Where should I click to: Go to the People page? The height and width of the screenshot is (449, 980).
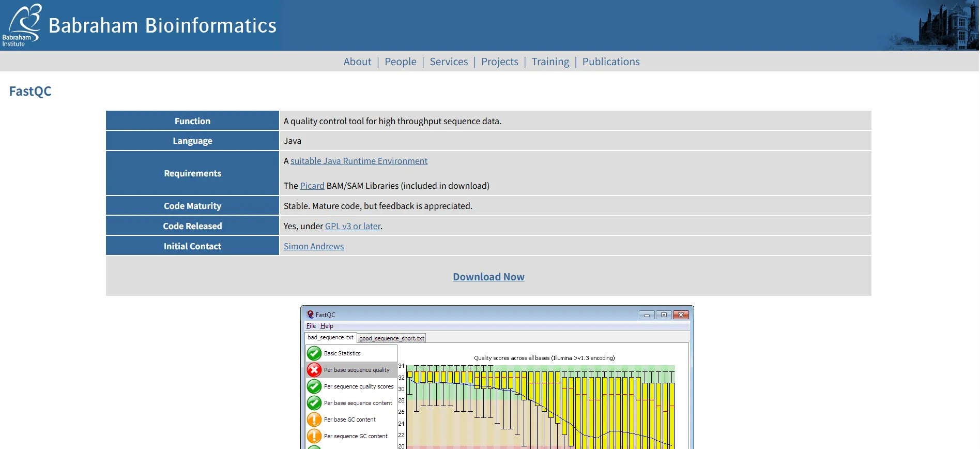400,62
